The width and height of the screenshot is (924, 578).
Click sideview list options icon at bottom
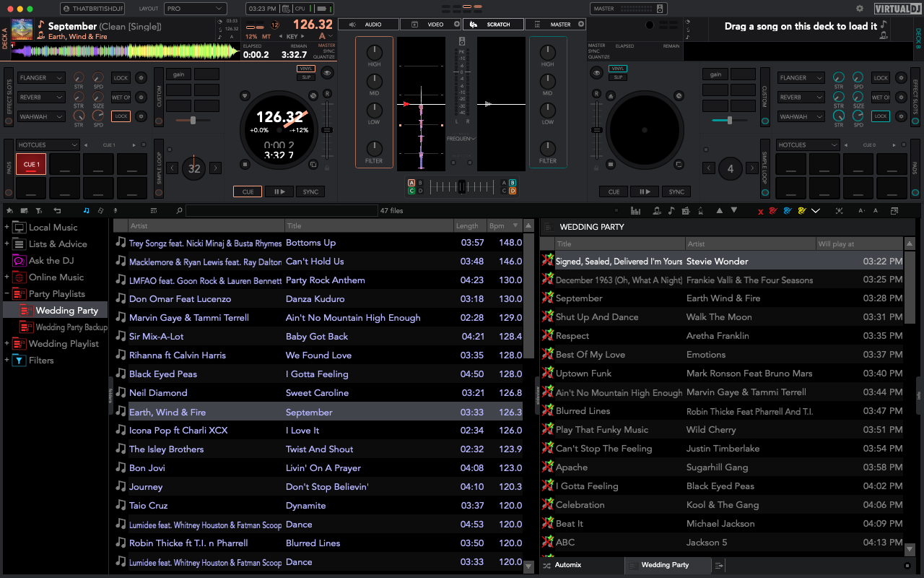pyautogui.click(x=719, y=565)
